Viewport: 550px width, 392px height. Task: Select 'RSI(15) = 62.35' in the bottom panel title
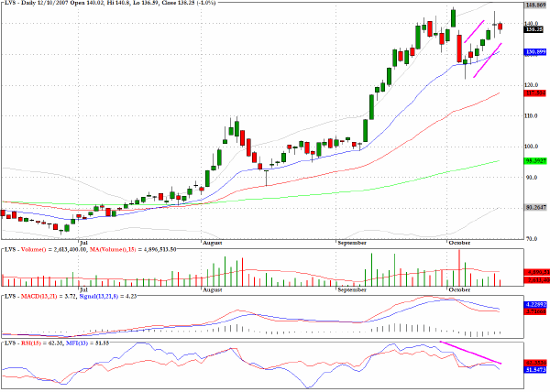pos(40,343)
